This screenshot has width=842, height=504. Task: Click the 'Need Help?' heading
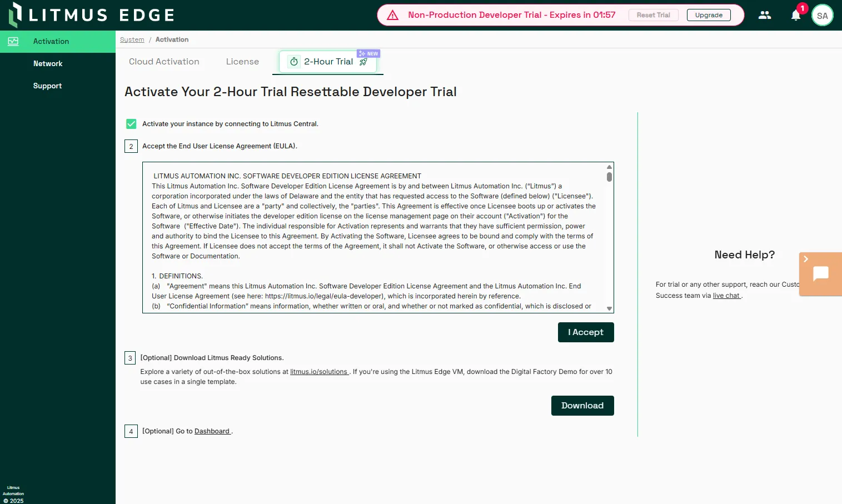[744, 255]
